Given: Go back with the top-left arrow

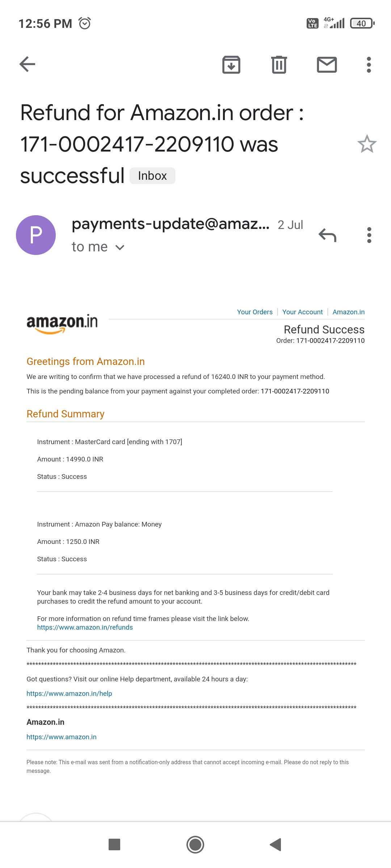Looking at the screenshot, I should click(x=28, y=64).
